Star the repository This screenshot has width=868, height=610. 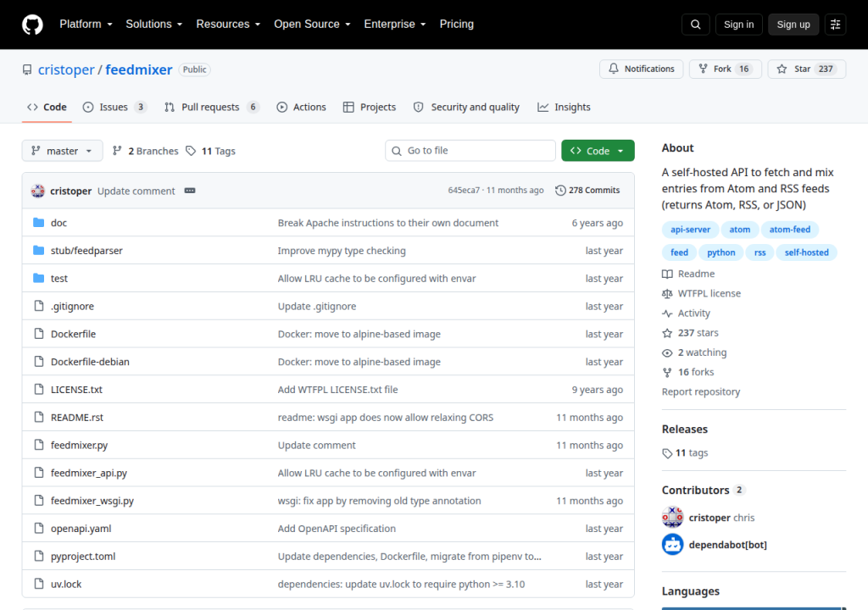point(807,69)
